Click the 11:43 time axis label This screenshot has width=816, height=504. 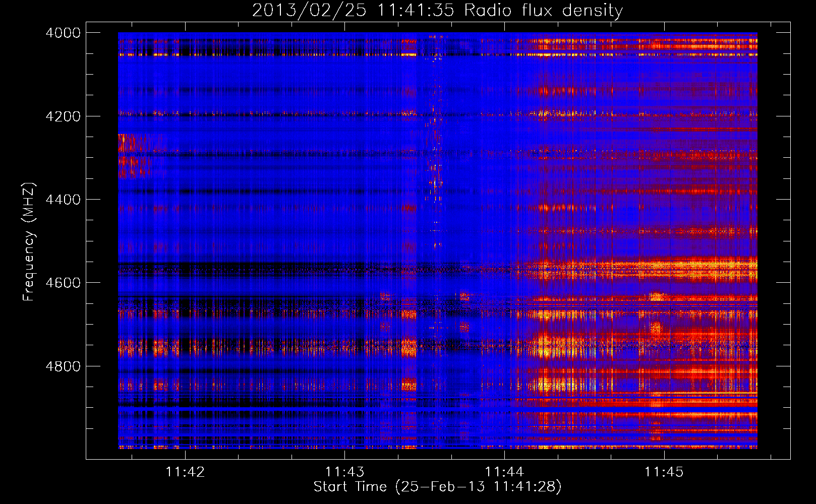click(344, 472)
